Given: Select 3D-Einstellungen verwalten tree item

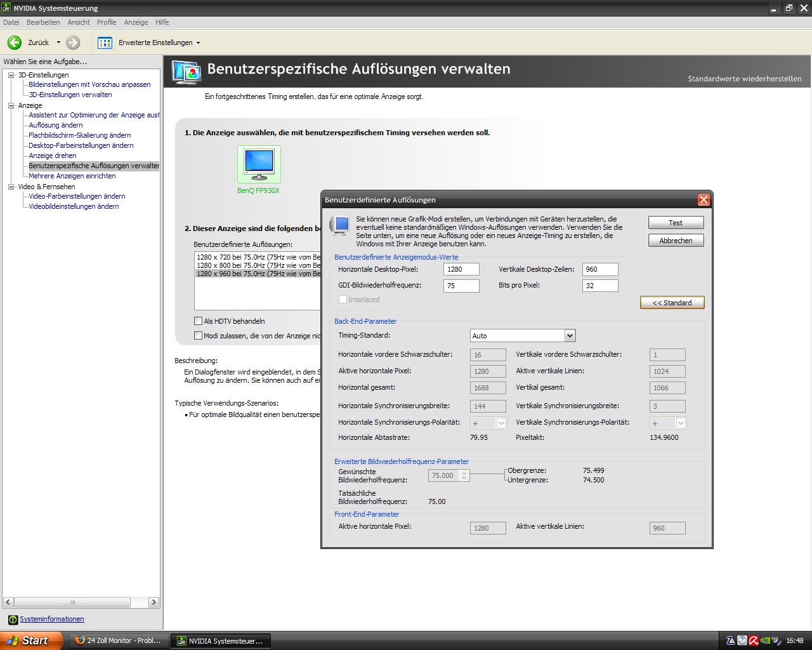Looking at the screenshot, I should [70, 95].
